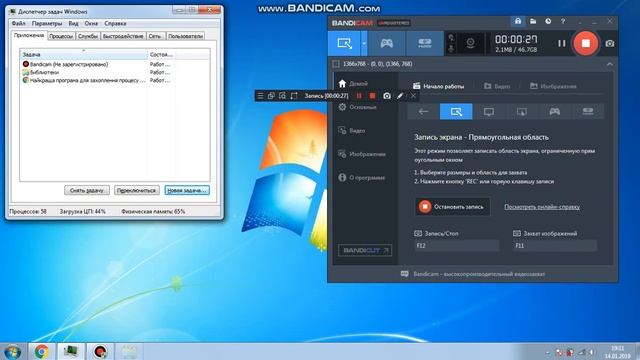The height and width of the screenshot is (360, 640).
Task: Click the lock icon in Bandicam title bar
Action: click(x=518, y=21)
